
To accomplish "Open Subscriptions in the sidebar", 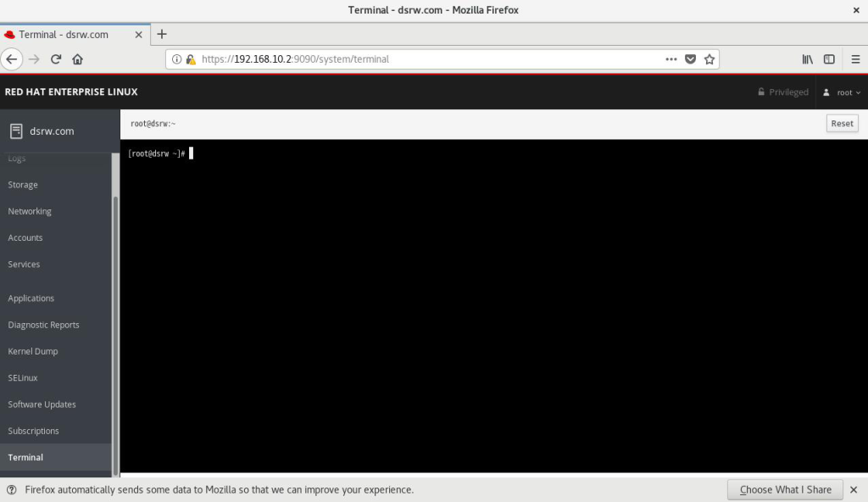I will (x=55, y=431).
